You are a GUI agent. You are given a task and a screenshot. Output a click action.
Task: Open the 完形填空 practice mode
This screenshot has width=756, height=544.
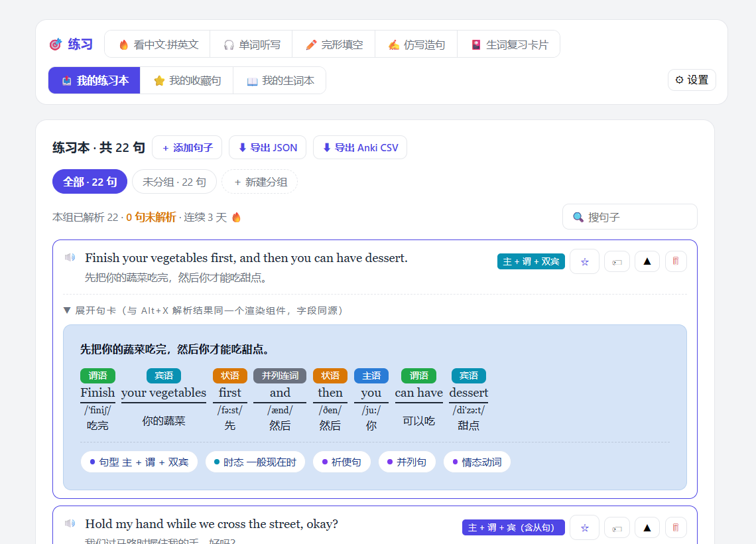point(334,44)
